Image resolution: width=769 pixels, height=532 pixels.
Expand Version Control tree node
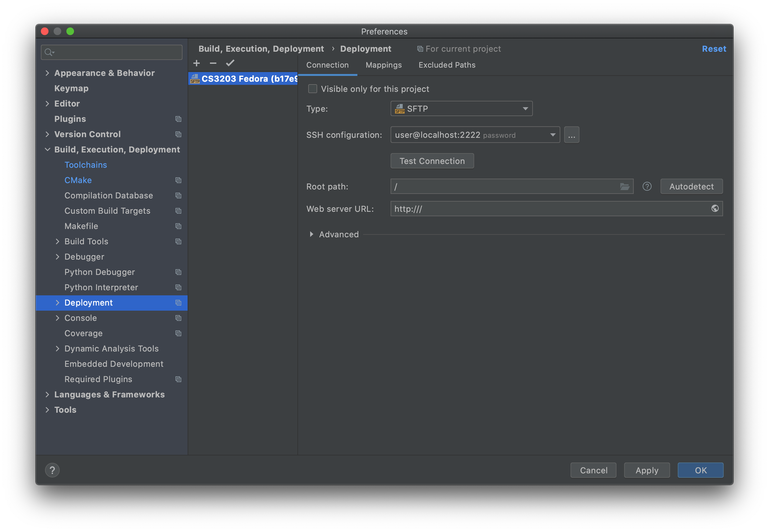(x=47, y=134)
